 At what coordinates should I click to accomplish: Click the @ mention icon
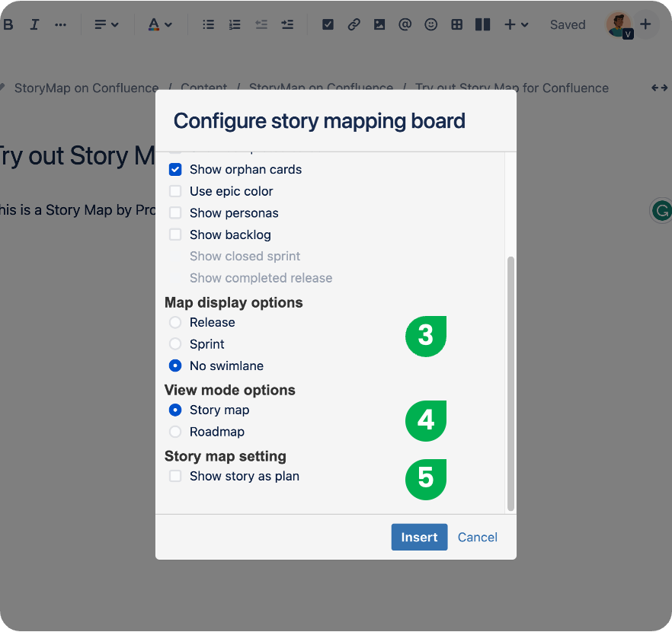pyautogui.click(x=405, y=24)
